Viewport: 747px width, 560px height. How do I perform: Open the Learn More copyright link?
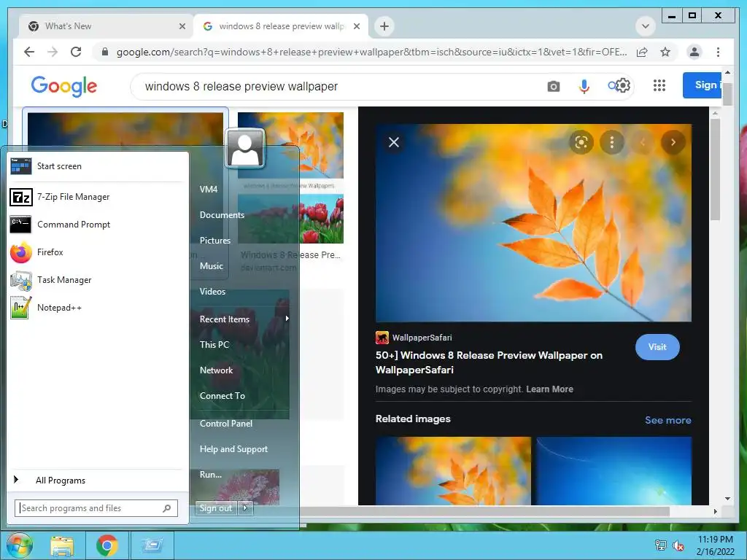click(549, 389)
